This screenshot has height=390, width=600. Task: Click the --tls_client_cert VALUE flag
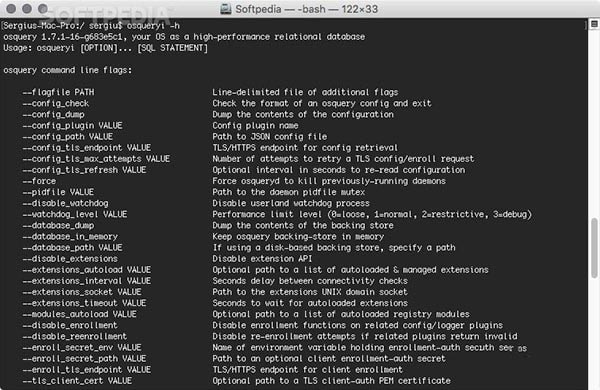(x=77, y=381)
